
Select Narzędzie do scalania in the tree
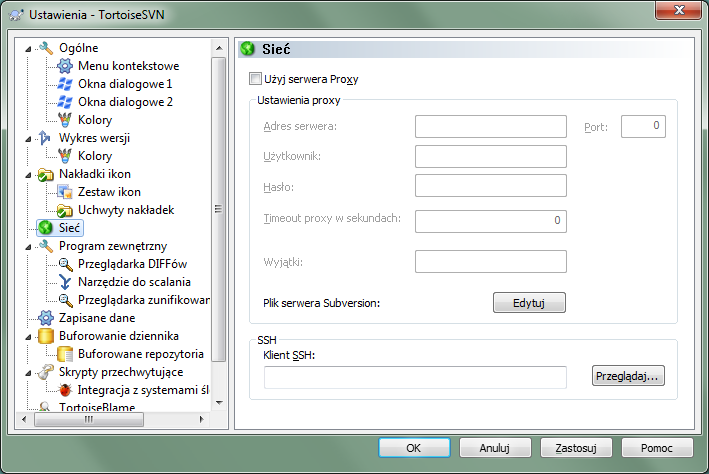[134, 282]
